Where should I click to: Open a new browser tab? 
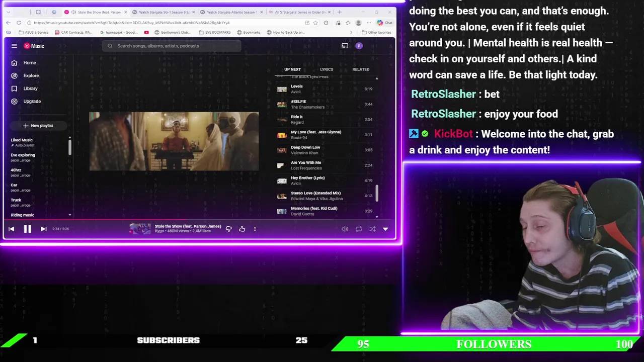click(x=340, y=12)
